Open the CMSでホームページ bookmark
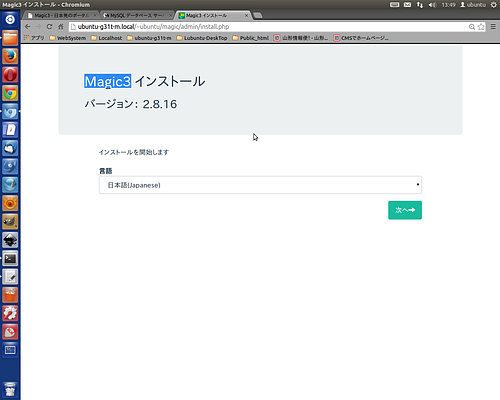Screen dimensions: 500x400 point(361,38)
